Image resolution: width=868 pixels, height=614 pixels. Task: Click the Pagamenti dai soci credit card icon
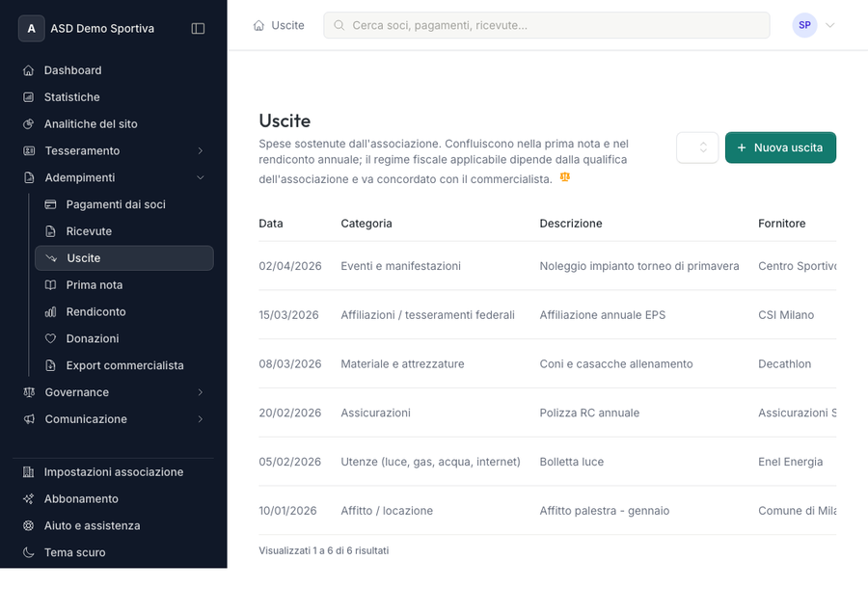click(x=50, y=204)
